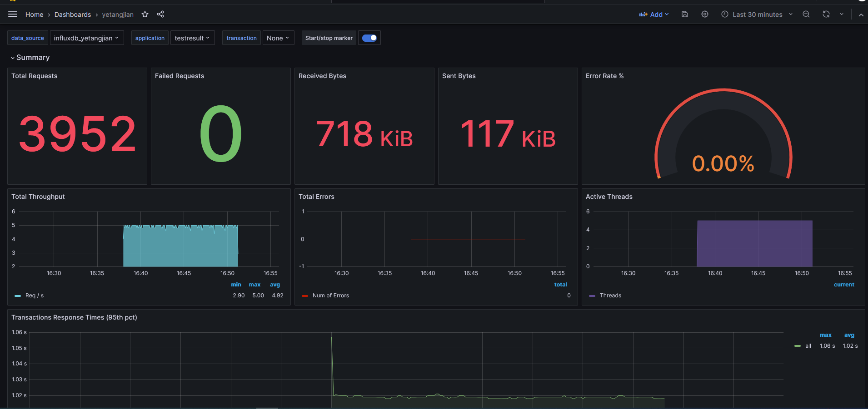Mark the yetangjian dashboard as favorite
This screenshot has height=409, width=868.
(x=145, y=14)
